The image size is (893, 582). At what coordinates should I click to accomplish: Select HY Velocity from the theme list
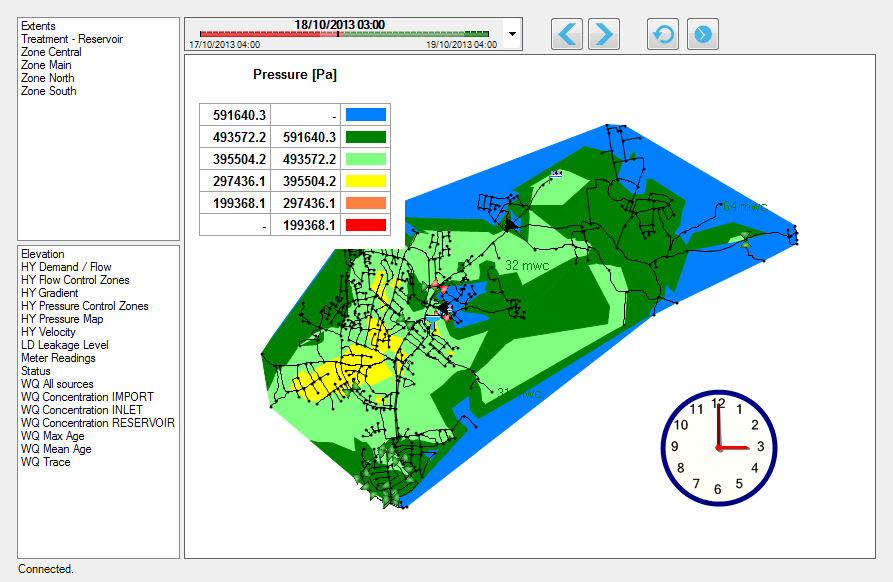tap(48, 332)
